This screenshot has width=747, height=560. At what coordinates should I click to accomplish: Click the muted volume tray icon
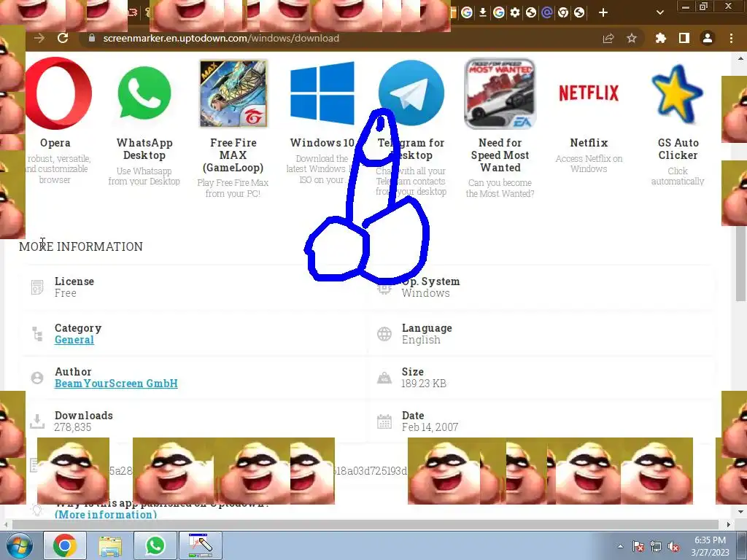pos(673,547)
